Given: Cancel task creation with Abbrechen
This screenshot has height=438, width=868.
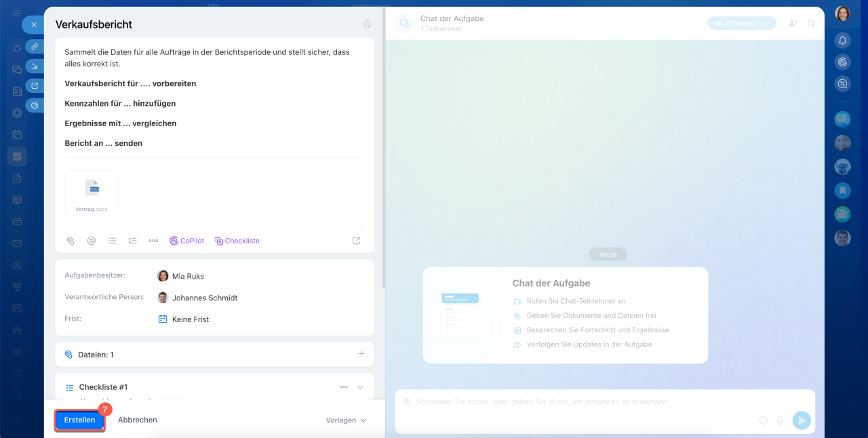Looking at the screenshot, I should click(138, 420).
